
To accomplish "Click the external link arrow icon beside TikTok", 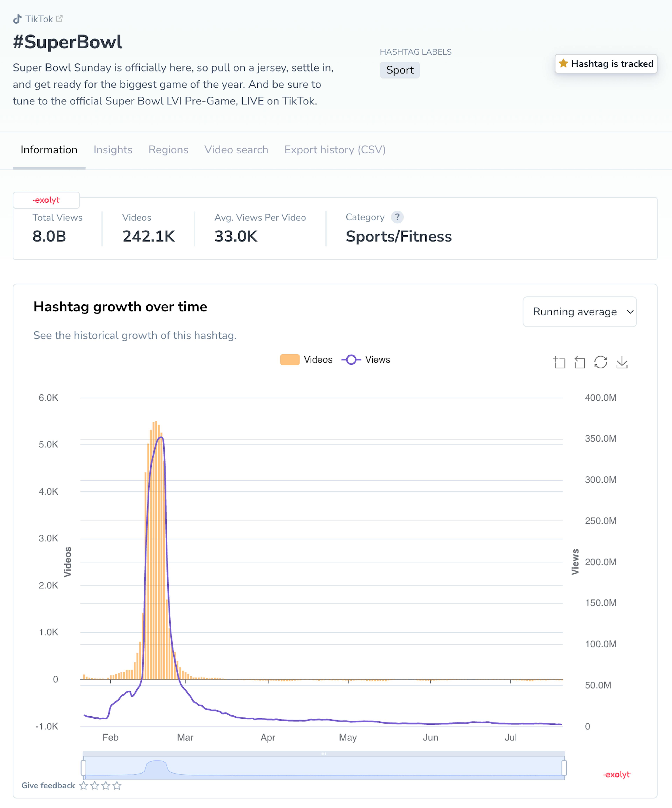I will pos(59,19).
